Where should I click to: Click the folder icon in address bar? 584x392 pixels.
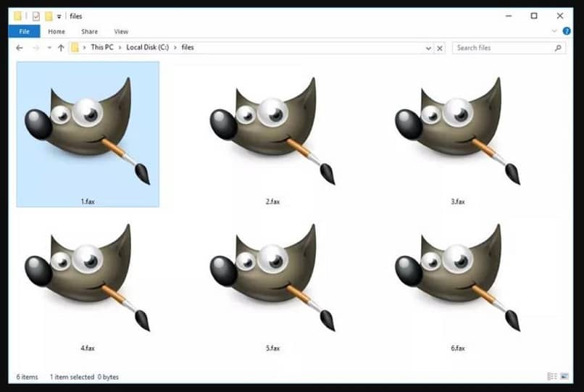[x=75, y=48]
